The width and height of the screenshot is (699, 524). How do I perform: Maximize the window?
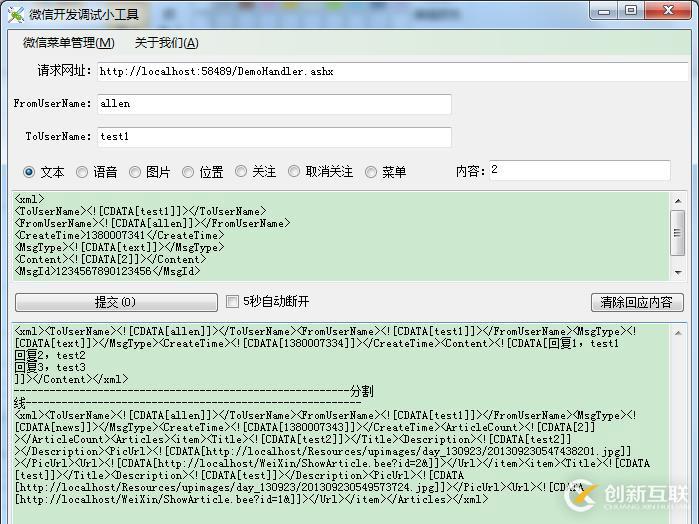coord(631,11)
